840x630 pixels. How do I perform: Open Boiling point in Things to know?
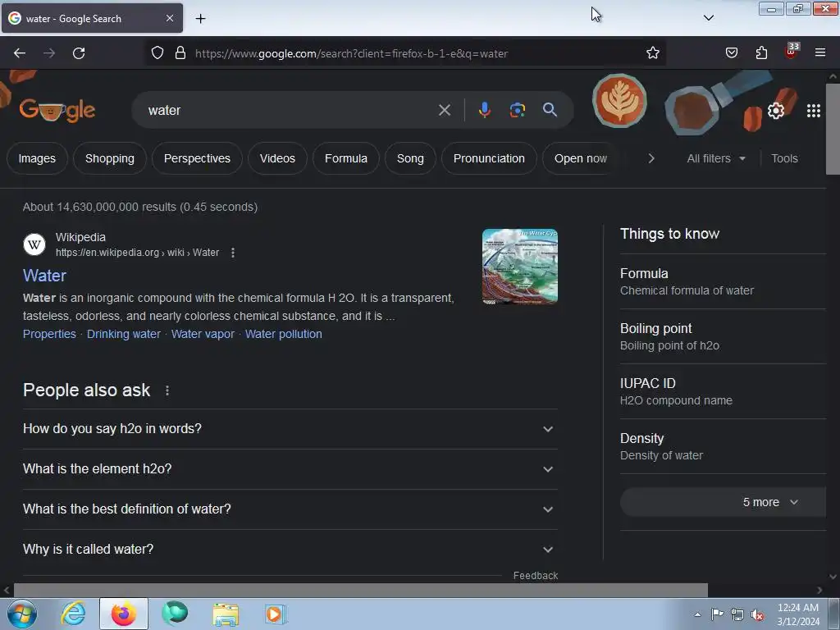point(723,337)
